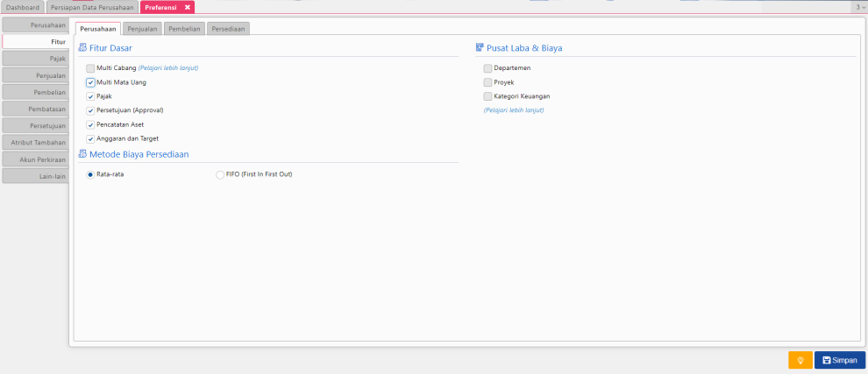The width and height of the screenshot is (868, 374).
Task: Enable the Multi Cabang checkbox
Action: tap(90, 68)
